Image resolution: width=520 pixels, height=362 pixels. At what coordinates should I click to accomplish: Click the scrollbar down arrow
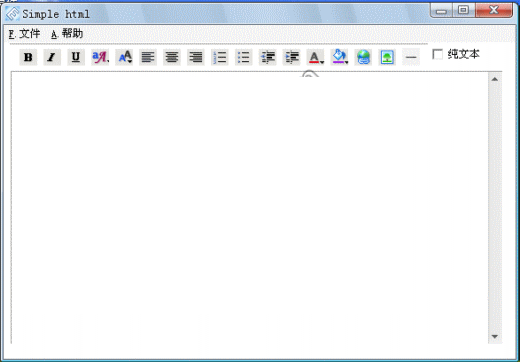(495, 337)
